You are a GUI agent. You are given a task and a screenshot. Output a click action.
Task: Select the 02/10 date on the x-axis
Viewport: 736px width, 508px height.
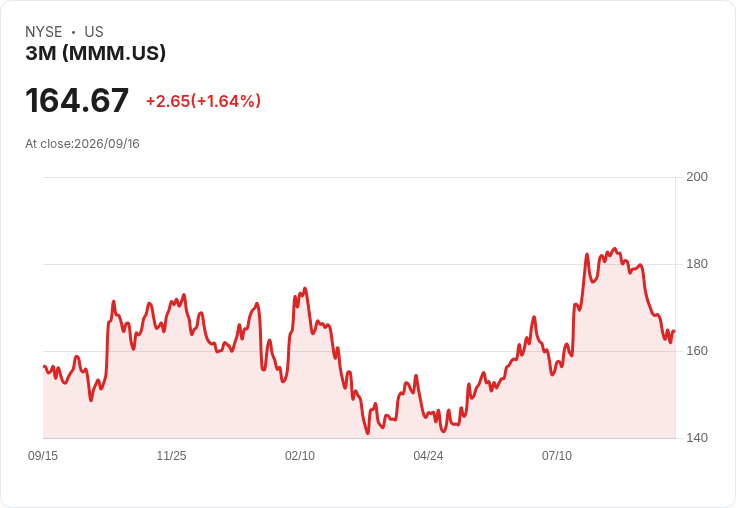coord(300,455)
